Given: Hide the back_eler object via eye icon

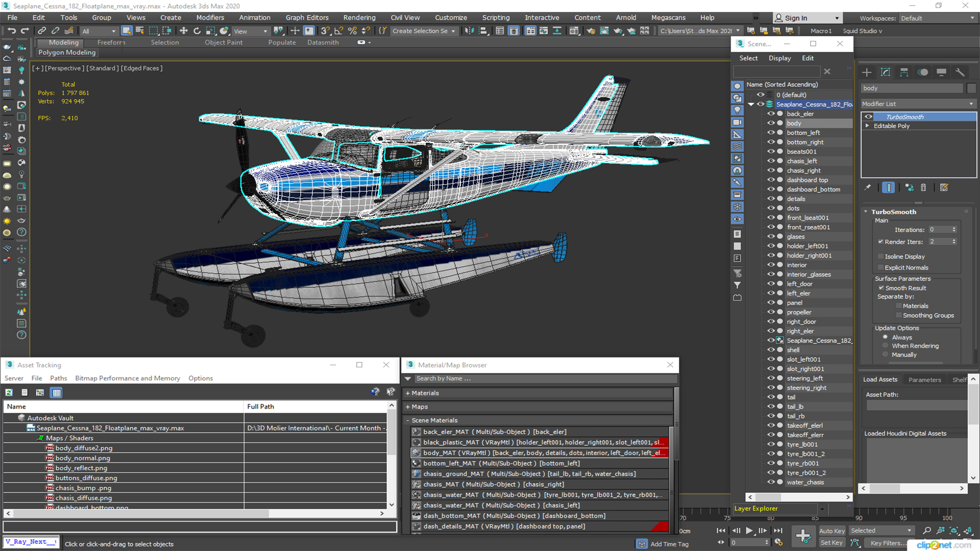Looking at the screenshot, I should point(771,114).
